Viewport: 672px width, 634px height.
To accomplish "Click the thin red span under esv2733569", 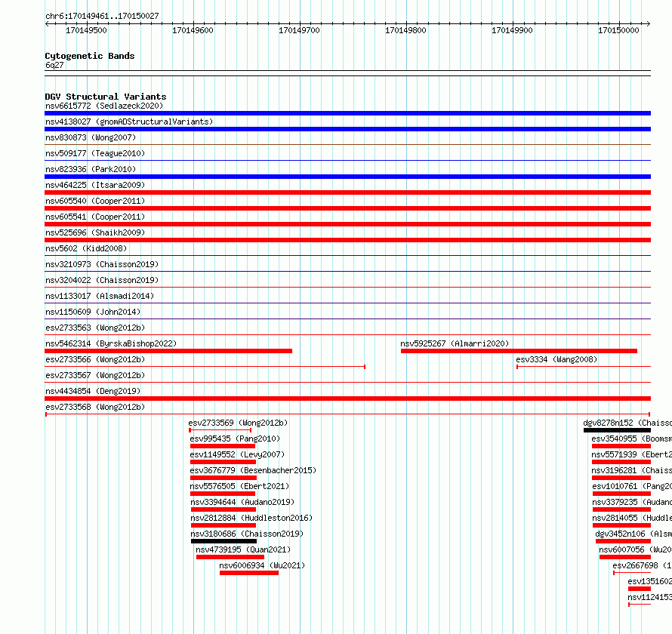I will (x=220, y=430).
